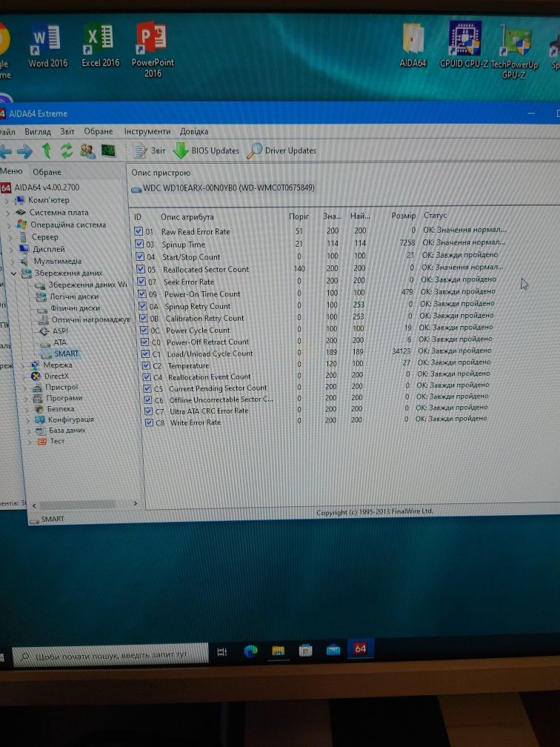Launch the TechPowerUp GPU-Z shortcut

[514, 51]
